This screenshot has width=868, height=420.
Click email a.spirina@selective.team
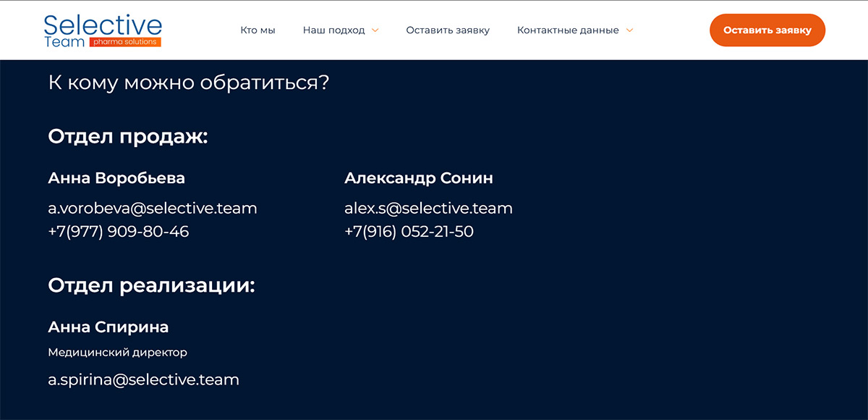(x=143, y=379)
